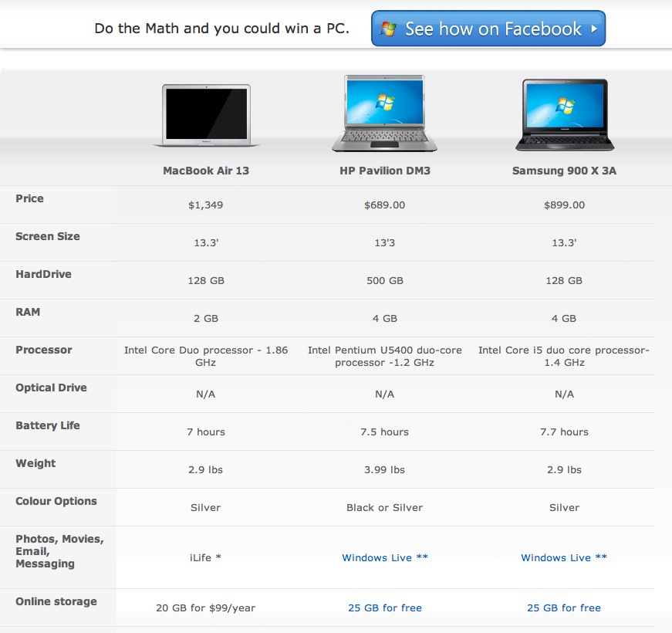Click the 7.7 hours battery life value
This screenshot has height=633, width=672.
(564, 432)
